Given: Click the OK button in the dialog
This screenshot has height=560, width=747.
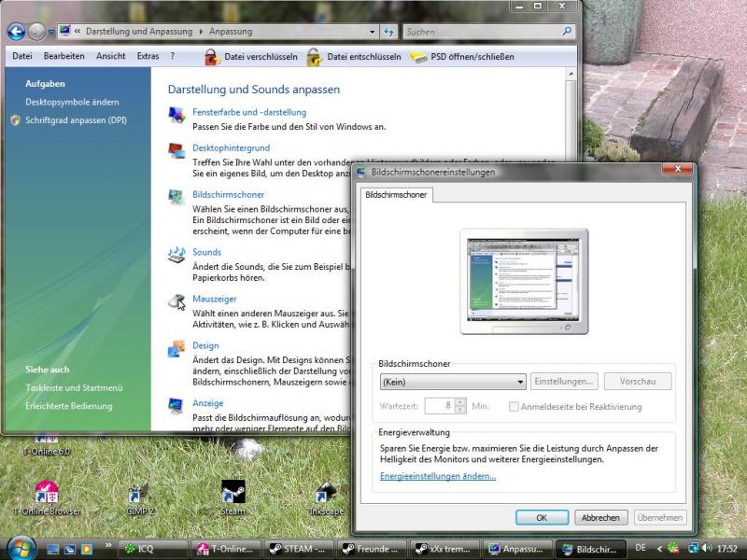Looking at the screenshot, I should [x=542, y=517].
